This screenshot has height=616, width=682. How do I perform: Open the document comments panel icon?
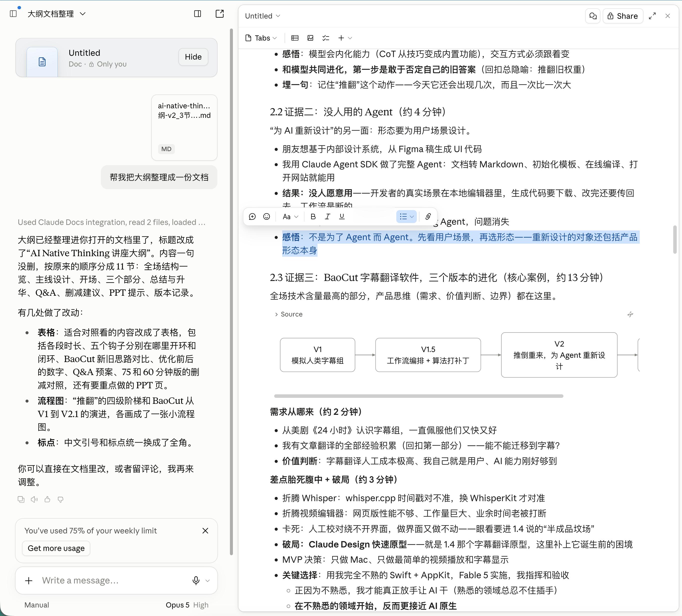point(593,16)
